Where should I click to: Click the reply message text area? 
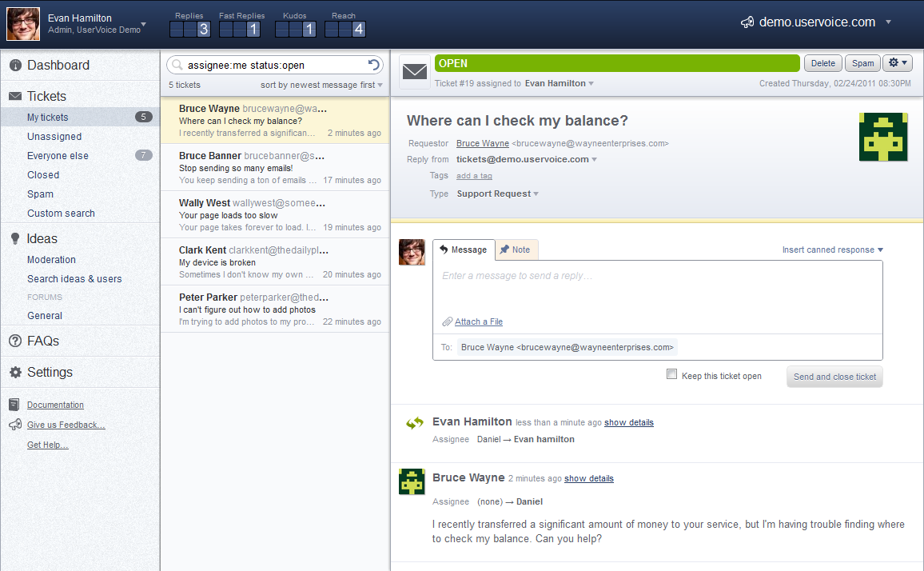(x=657, y=288)
